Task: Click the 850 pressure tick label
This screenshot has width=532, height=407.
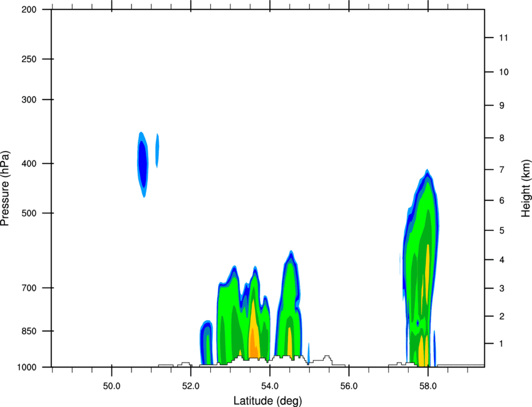Action: pyautogui.click(x=29, y=331)
